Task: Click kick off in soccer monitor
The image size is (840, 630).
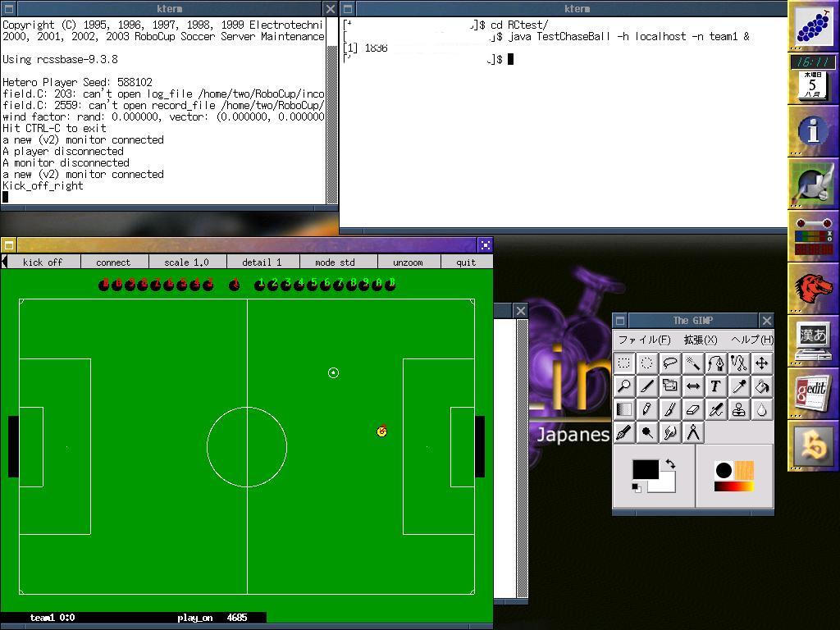Action: click(43, 262)
